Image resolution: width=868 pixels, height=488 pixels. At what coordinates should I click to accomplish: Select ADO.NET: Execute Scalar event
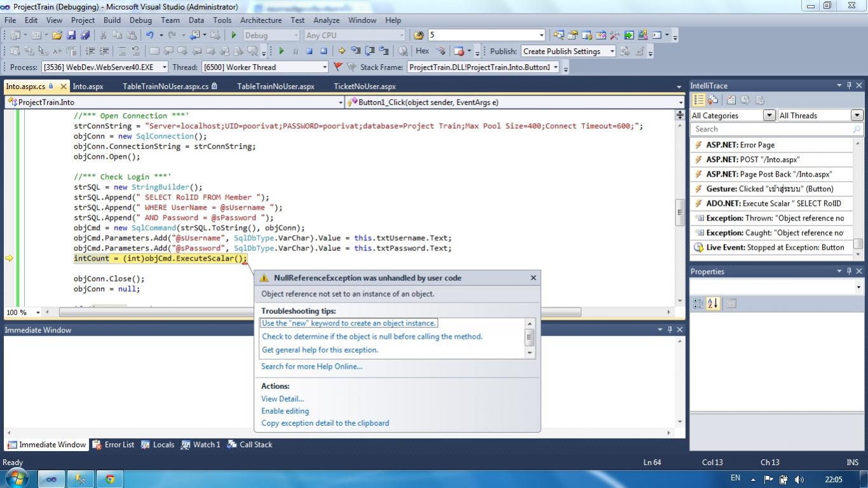tap(771, 203)
